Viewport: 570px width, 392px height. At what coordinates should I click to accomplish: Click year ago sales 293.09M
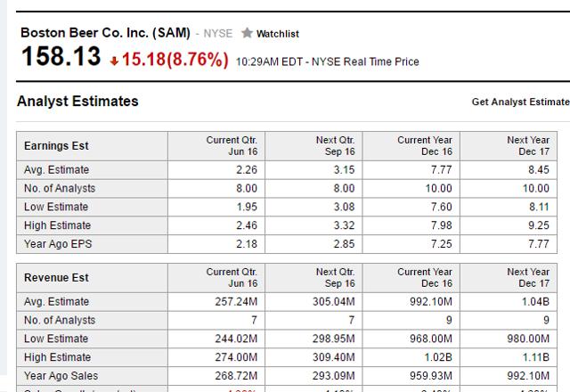(334, 376)
